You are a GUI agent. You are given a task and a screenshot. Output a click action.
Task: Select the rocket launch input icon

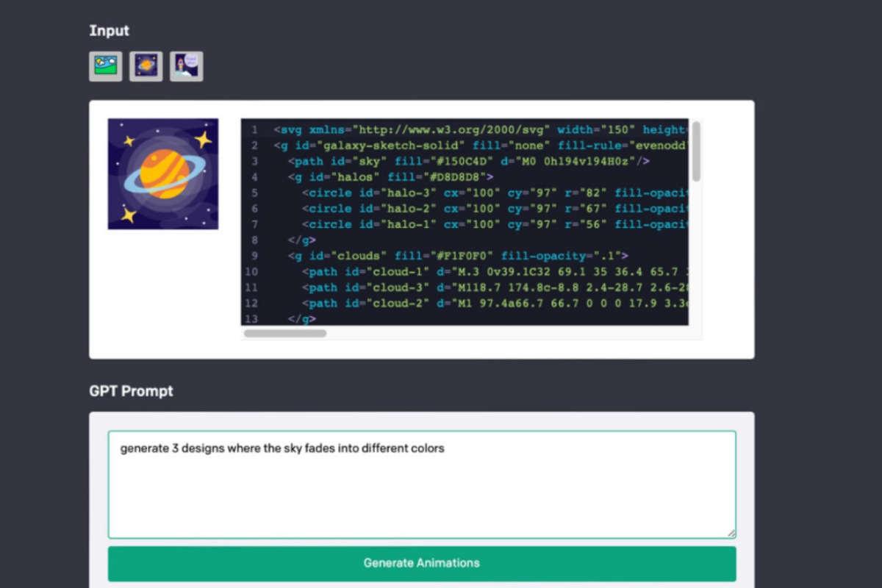pyautogui.click(x=186, y=65)
